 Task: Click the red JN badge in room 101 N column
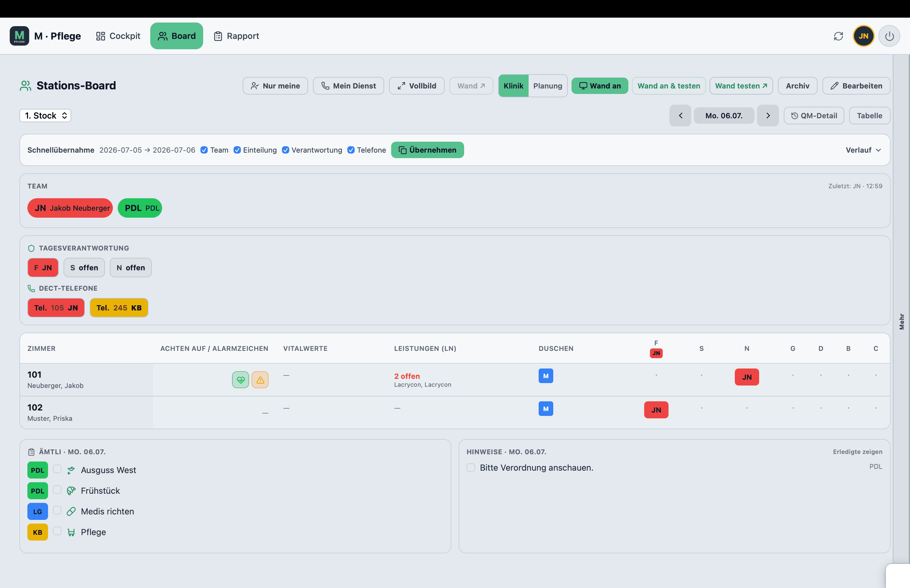pos(747,377)
